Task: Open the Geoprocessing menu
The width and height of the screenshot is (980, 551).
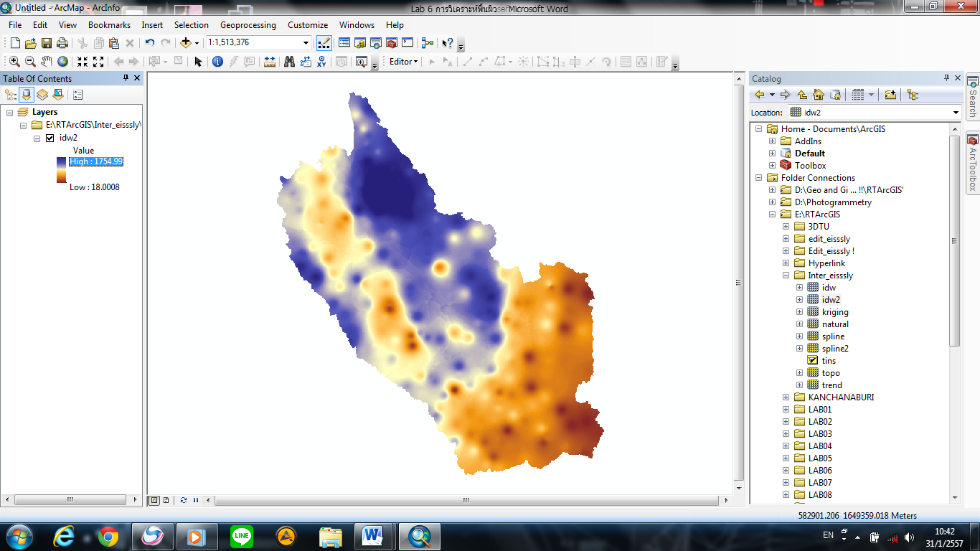Action: click(248, 25)
